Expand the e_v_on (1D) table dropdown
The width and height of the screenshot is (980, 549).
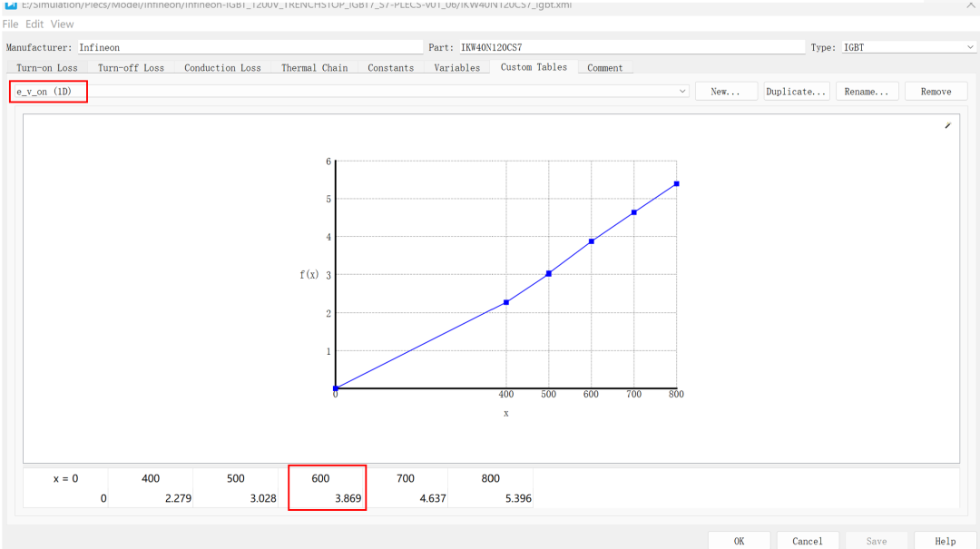coord(681,92)
